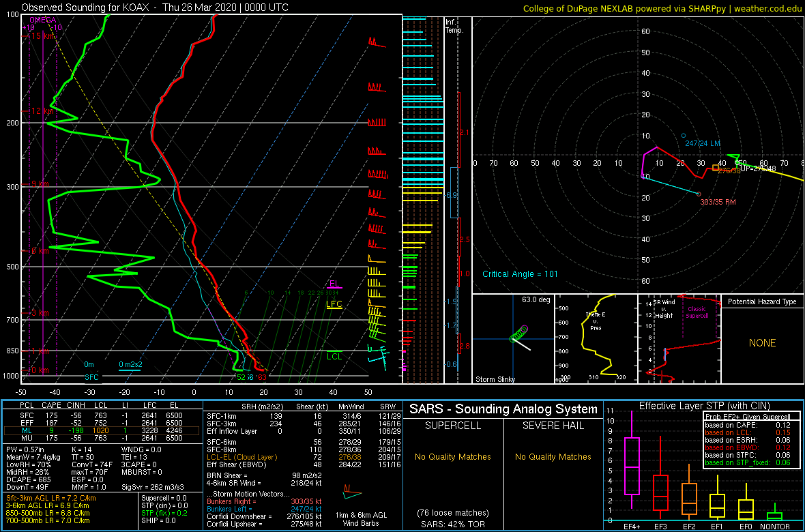This screenshot has width=805, height=532.
Task: Click the 'NONE' hazard type value
Action: click(x=762, y=343)
